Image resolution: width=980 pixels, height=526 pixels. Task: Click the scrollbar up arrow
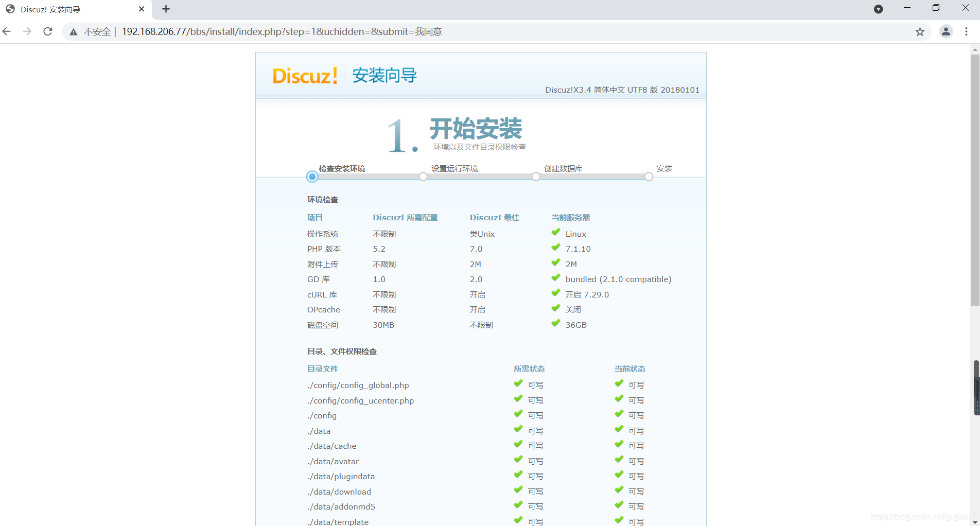point(975,49)
